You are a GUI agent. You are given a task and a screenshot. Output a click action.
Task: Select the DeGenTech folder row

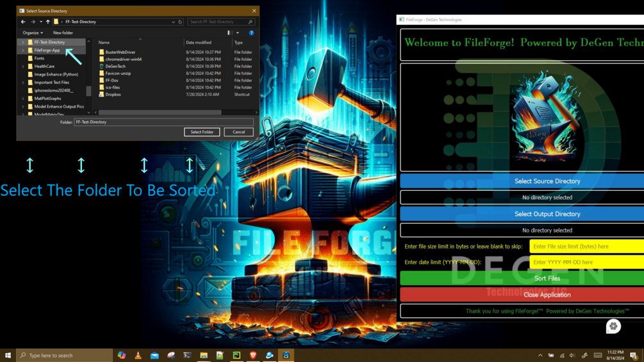click(177, 66)
